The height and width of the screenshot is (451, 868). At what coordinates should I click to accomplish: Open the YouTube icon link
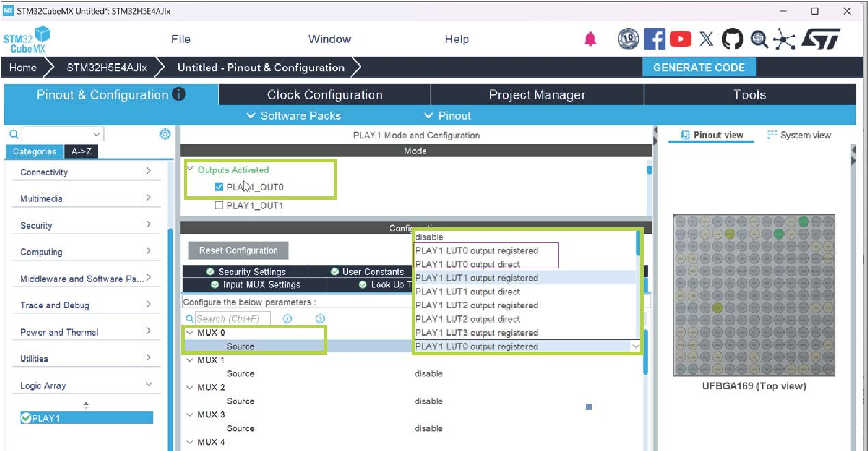coord(681,39)
